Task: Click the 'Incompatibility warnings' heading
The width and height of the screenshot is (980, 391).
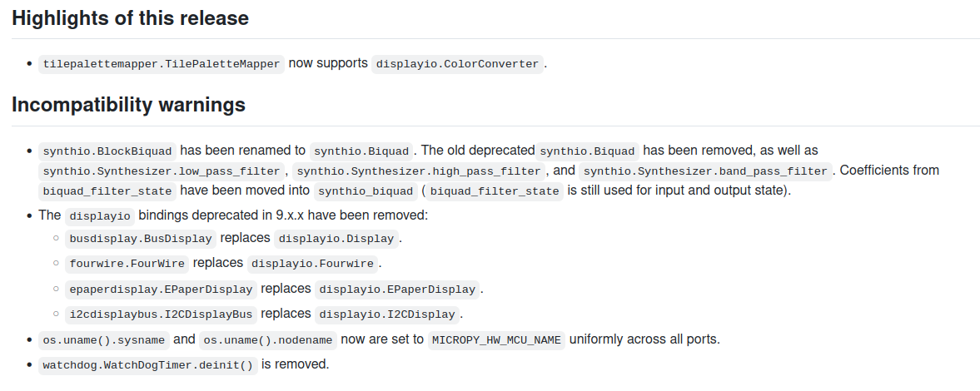Action: (x=128, y=105)
